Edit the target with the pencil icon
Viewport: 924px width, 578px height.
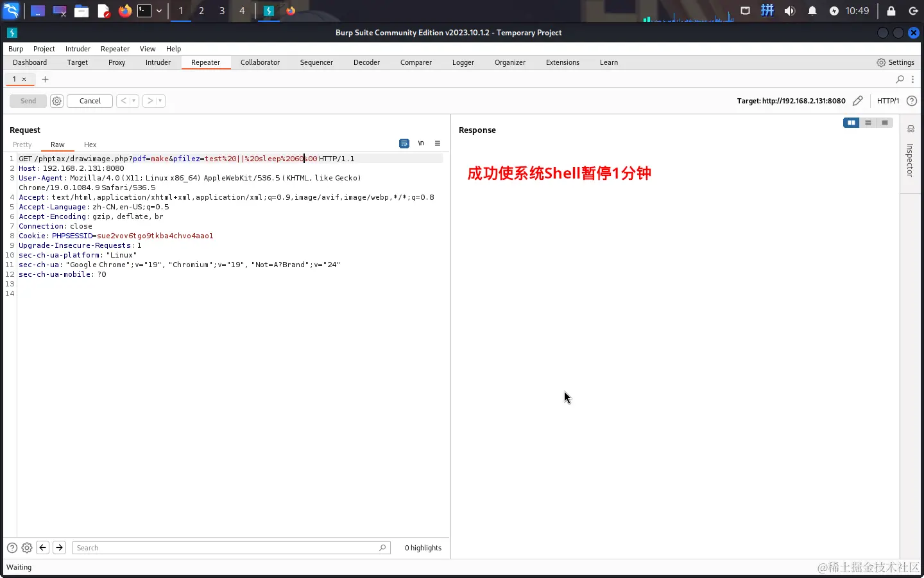pos(858,101)
